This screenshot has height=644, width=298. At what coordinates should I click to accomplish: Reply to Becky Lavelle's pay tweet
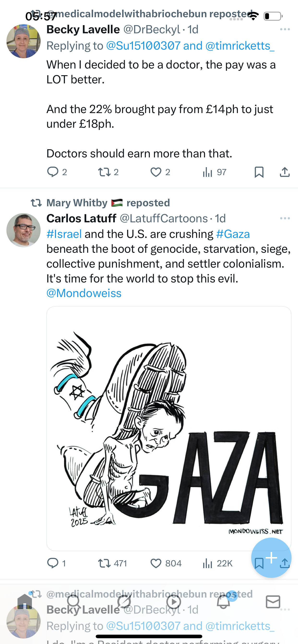pos(57,172)
